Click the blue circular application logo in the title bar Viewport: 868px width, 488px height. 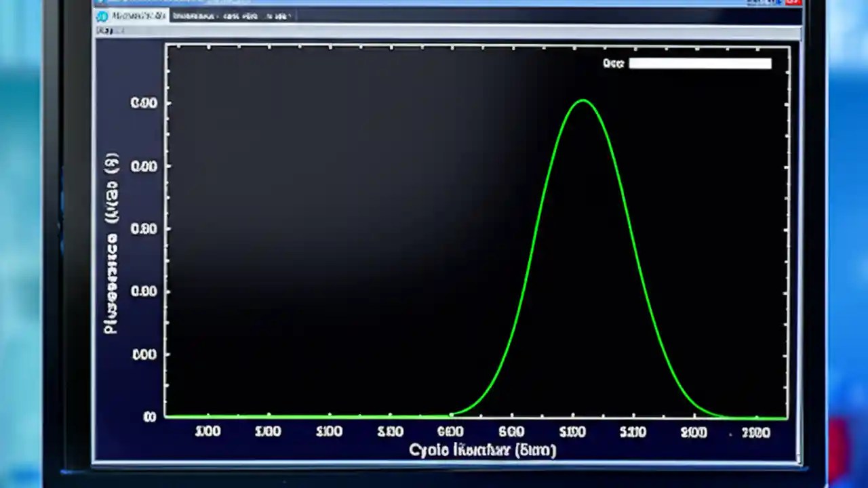[x=102, y=16]
